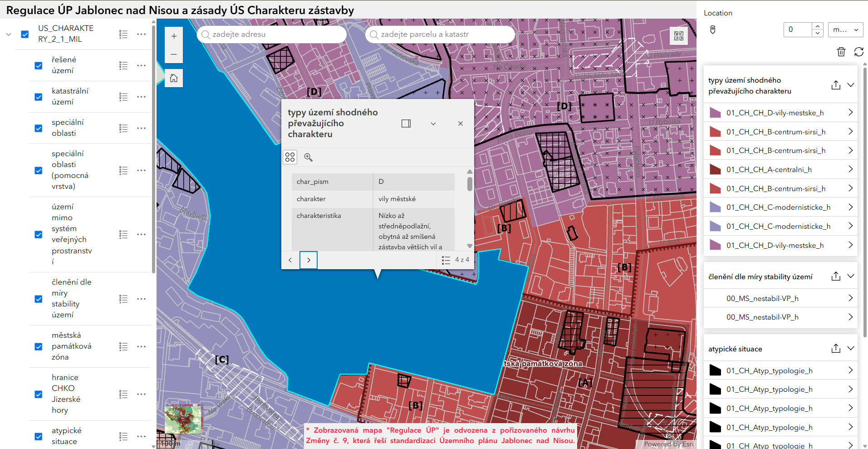Show legend for atypické situace layer
The height and width of the screenshot is (449, 868).
point(123,436)
